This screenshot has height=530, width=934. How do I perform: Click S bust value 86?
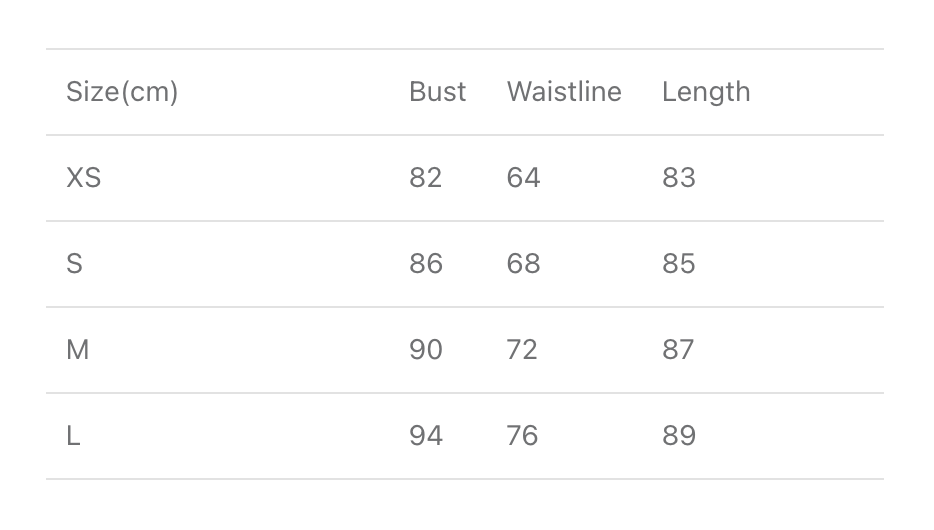[x=425, y=264]
